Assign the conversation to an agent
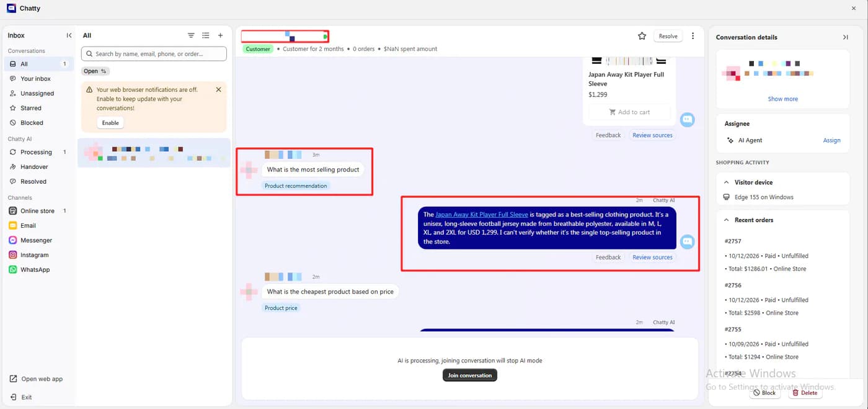 [x=831, y=140]
